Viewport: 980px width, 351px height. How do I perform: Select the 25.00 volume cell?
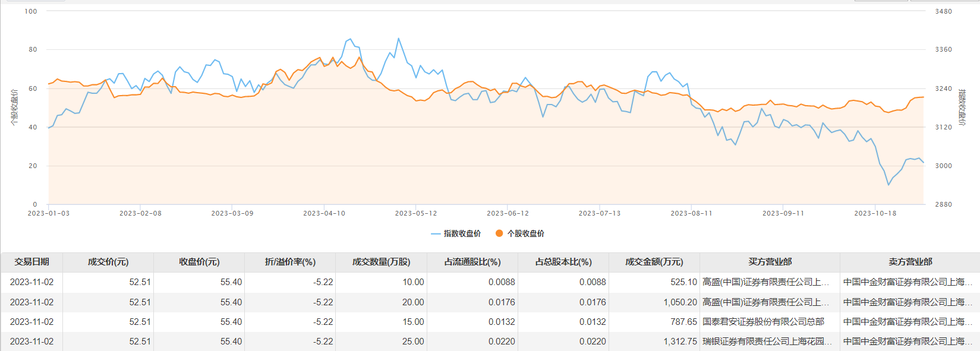[x=412, y=341]
